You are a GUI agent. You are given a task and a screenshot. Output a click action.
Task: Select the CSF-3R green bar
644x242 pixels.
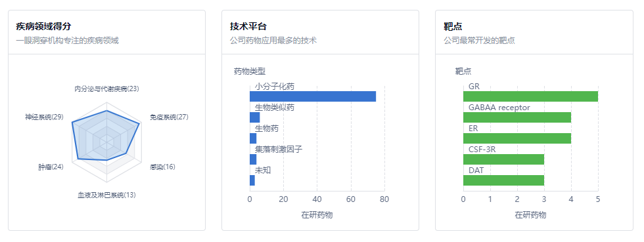pyautogui.click(x=503, y=159)
